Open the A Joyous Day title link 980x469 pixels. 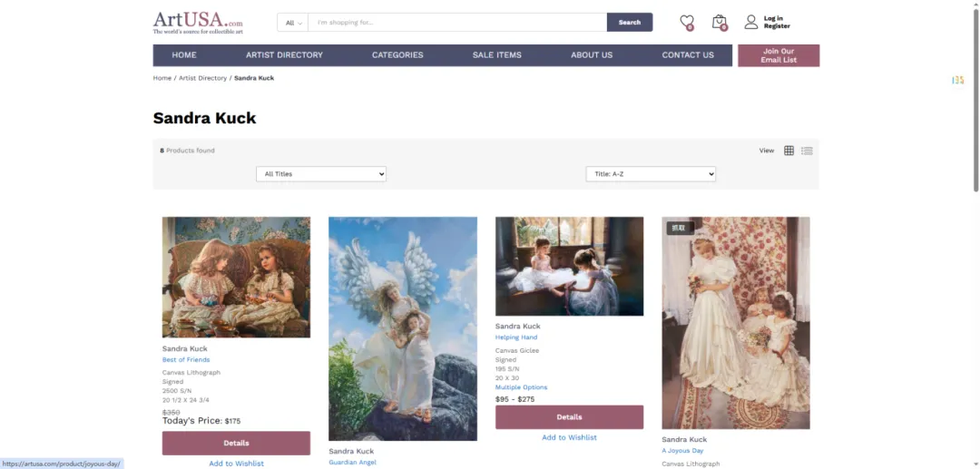pos(682,450)
